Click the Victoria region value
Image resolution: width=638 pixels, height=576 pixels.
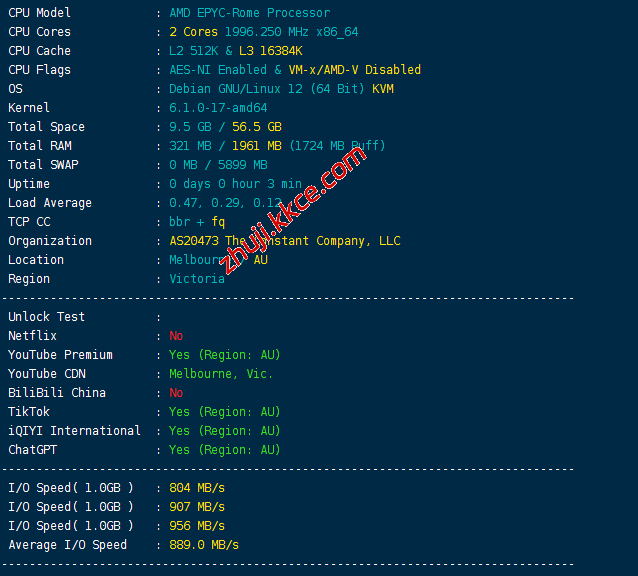[197, 279]
